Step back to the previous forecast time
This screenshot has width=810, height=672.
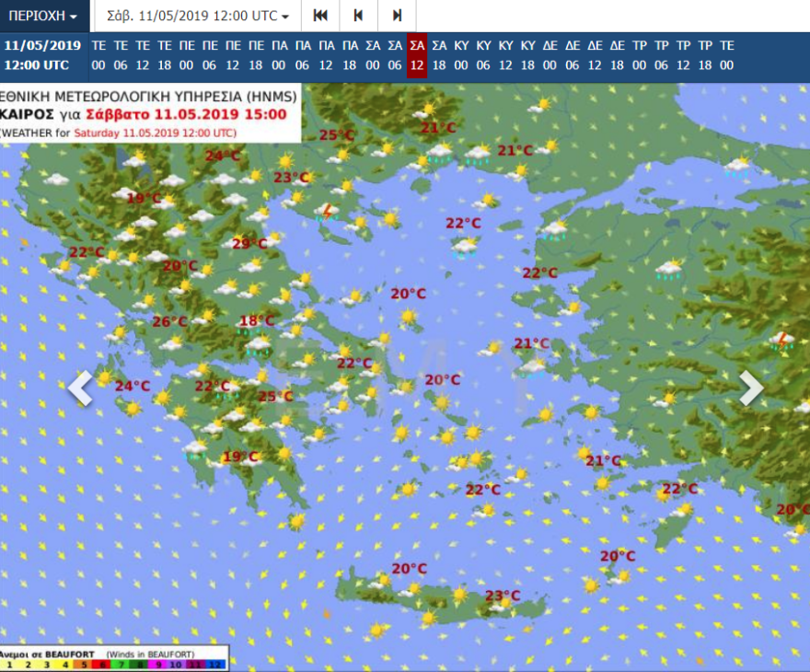point(357,15)
